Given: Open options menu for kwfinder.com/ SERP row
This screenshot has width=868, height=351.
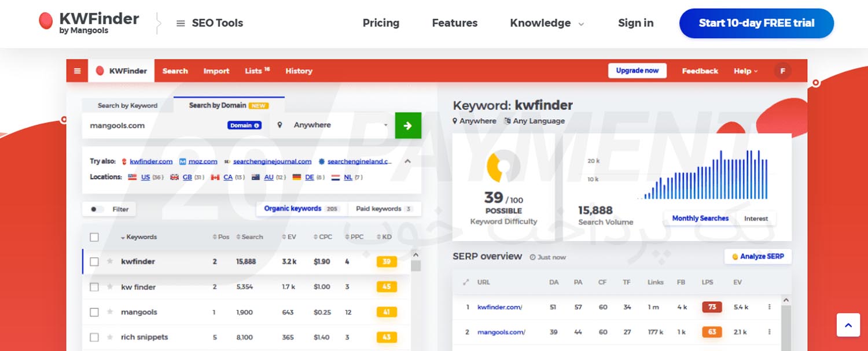Looking at the screenshot, I should click(x=769, y=307).
